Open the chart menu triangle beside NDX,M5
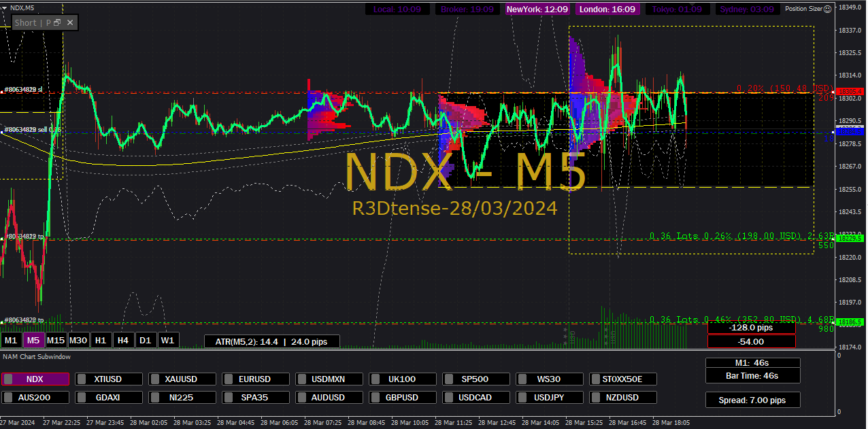The width and height of the screenshot is (868, 429). pos(5,7)
